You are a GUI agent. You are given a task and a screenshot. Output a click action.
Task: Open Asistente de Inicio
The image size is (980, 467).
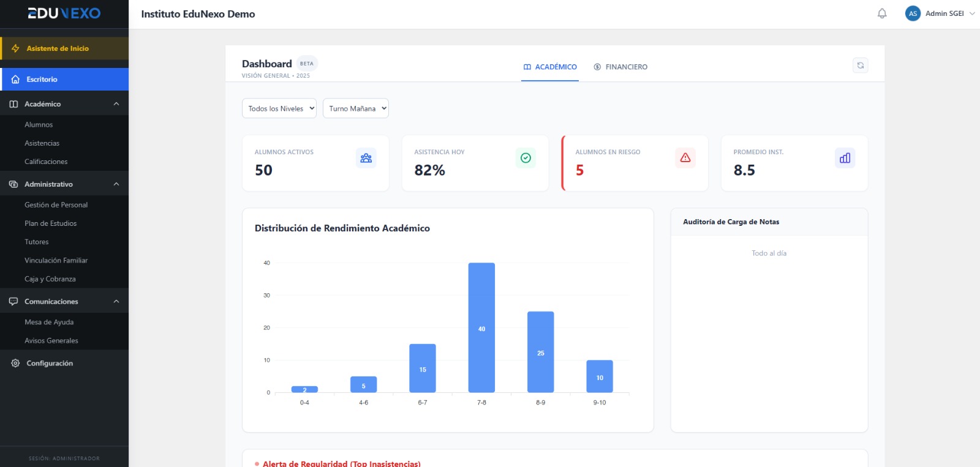(58, 48)
